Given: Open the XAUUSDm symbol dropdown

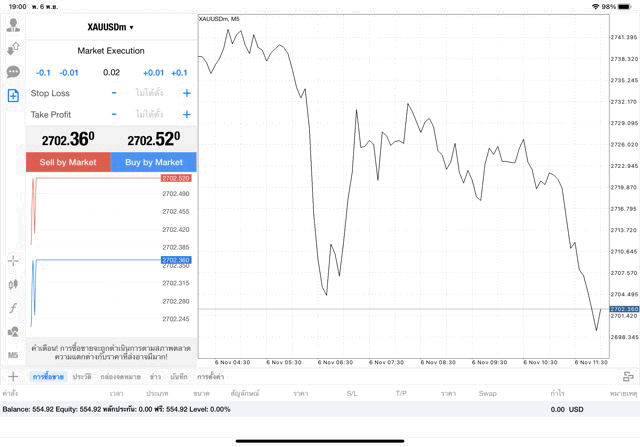Looking at the screenshot, I should 111,27.
